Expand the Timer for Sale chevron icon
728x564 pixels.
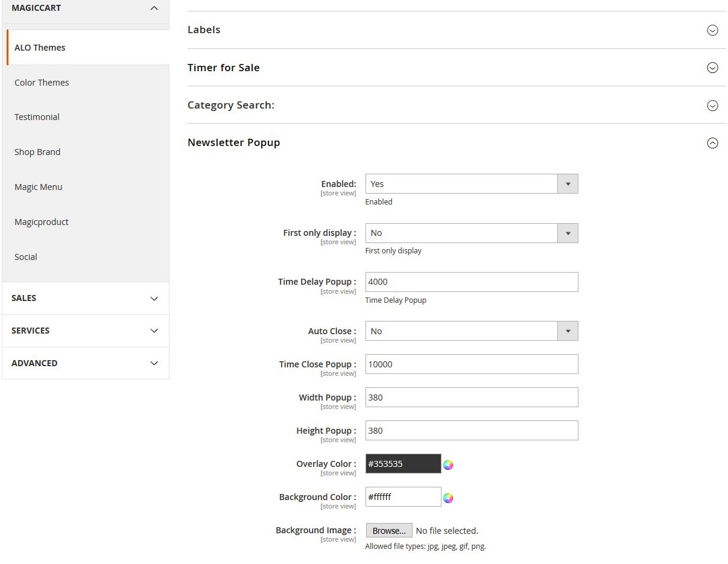[x=712, y=68]
